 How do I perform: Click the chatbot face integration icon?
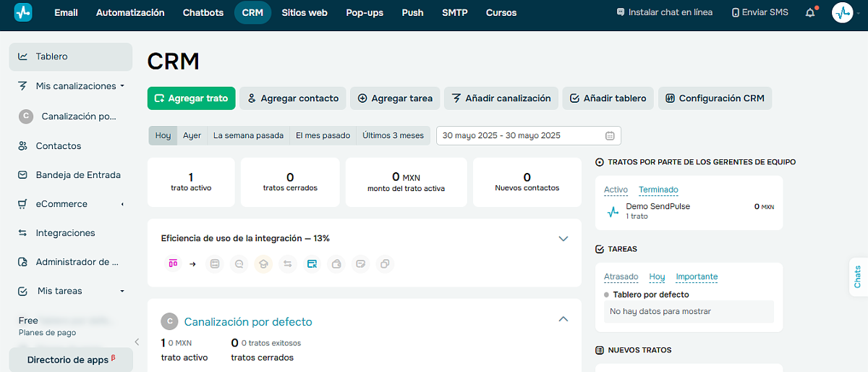(x=239, y=264)
